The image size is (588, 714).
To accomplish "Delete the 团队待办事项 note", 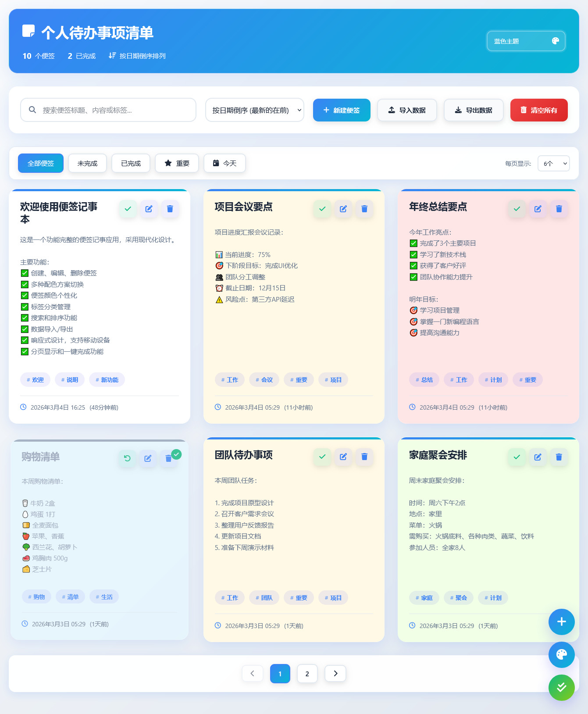I will (364, 457).
